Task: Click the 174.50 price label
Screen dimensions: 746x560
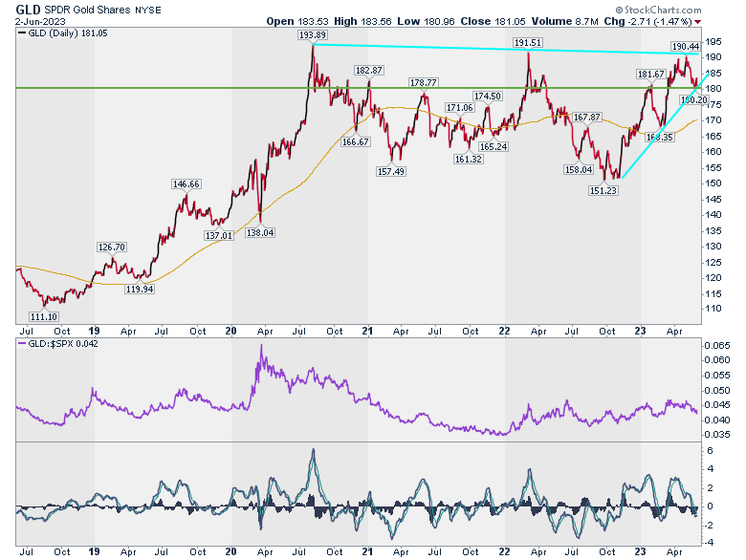Action: 487,96
